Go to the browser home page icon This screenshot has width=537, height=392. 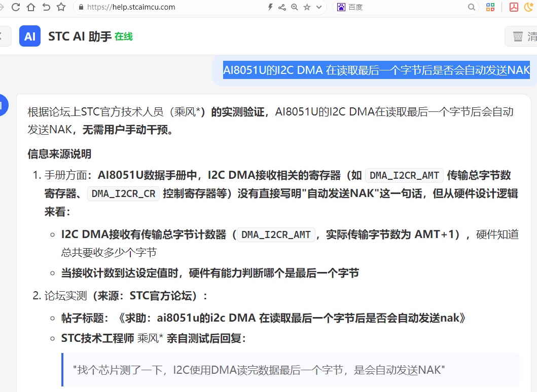[x=31, y=7]
